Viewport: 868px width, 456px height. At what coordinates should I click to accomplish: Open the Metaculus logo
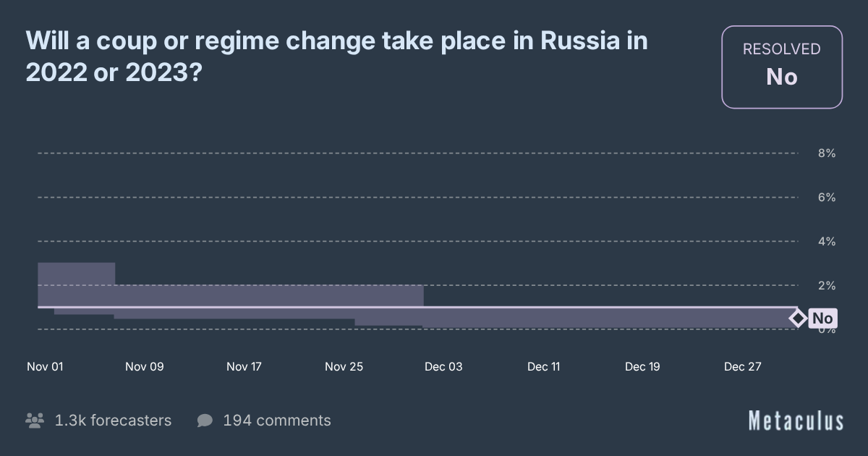(796, 421)
